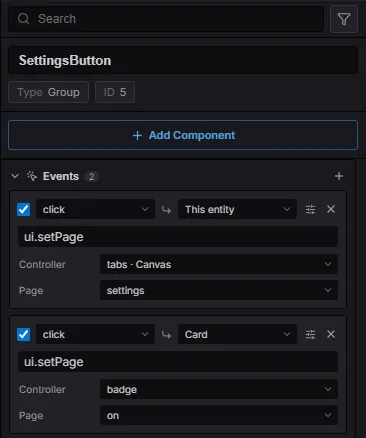
Task: Click the magnifier icon in the search bar
Action: tap(23, 19)
